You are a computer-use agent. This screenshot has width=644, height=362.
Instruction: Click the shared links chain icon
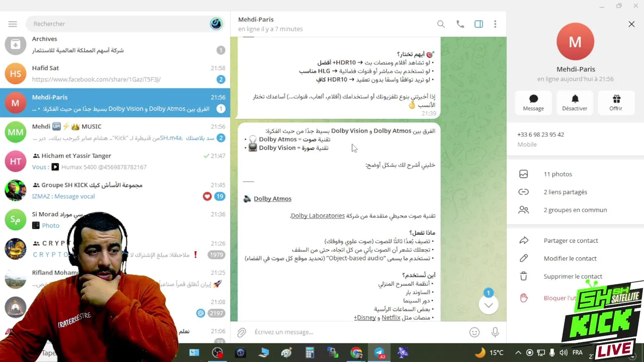(524, 192)
